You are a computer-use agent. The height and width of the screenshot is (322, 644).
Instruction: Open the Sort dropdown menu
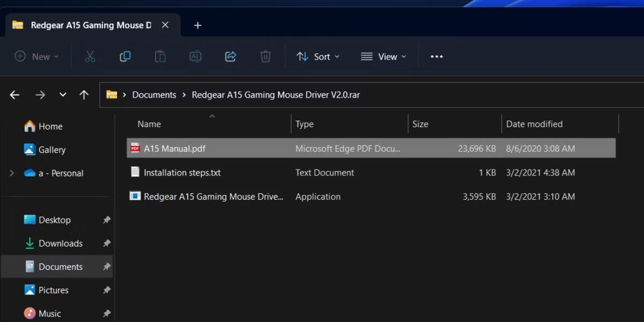point(318,56)
